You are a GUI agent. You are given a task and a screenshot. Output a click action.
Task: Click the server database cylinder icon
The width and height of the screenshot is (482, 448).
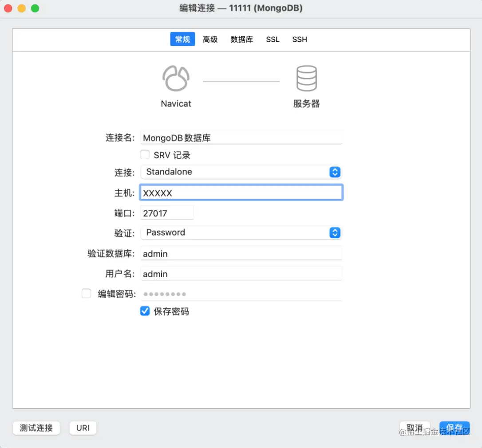307,79
